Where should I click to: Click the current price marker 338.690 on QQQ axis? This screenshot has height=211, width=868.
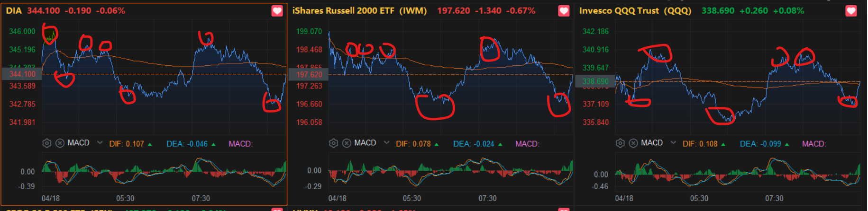tap(595, 81)
